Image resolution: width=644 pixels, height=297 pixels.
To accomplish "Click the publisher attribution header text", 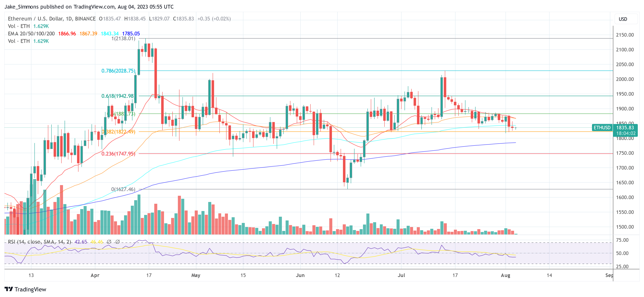I will point(89,7).
